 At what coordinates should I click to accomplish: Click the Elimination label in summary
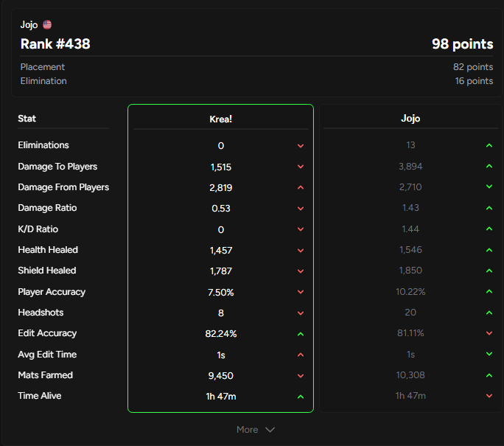point(43,81)
